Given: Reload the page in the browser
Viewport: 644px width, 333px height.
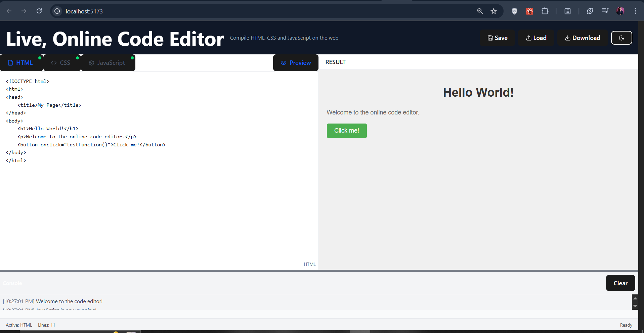Looking at the screenshot, I should point(39,11).
